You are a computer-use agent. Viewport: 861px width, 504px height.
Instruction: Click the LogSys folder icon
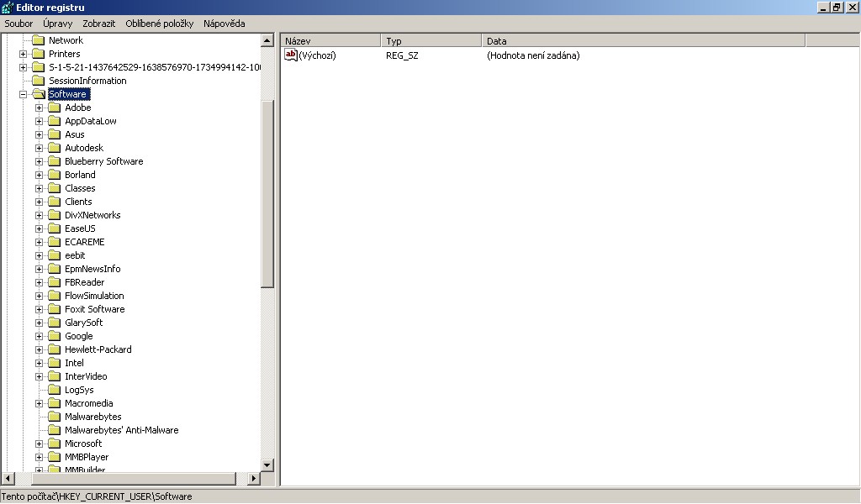(x=55, y=390)
